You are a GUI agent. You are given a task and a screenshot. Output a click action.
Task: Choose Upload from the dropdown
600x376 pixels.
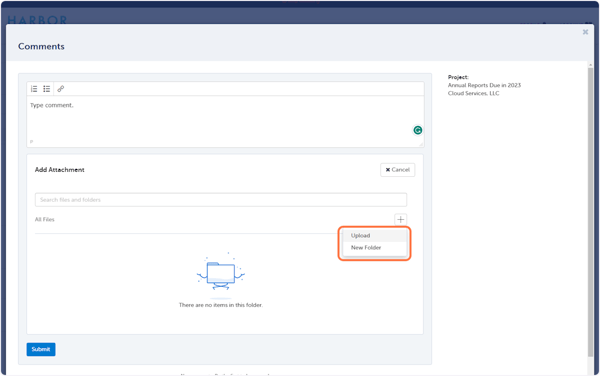click(375, 236)
